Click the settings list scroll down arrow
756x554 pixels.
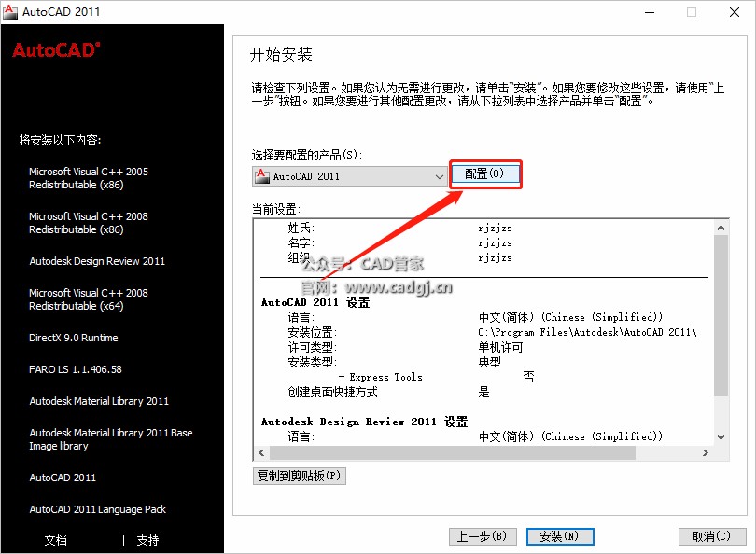point(721,436)
